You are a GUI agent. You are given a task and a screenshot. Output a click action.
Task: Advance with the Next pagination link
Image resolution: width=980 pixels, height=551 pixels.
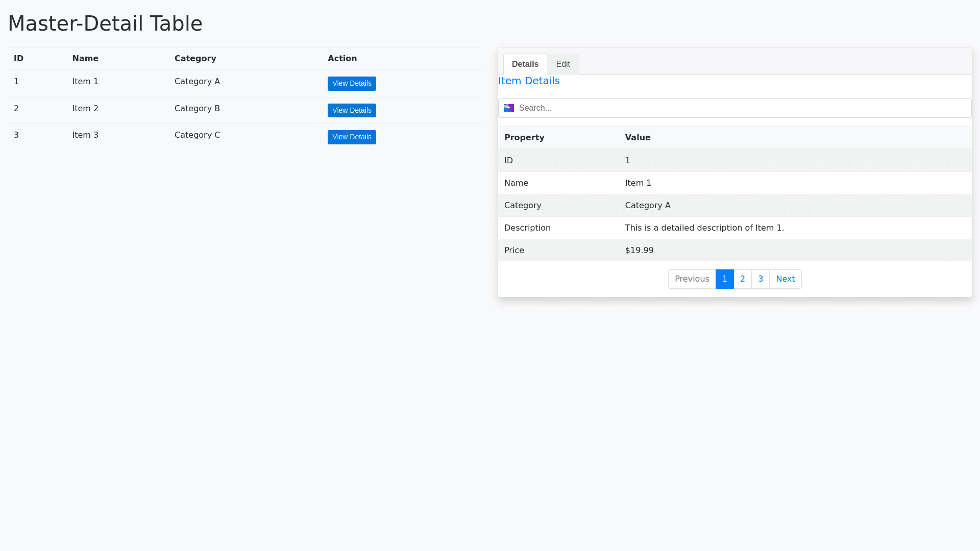pos(785,279)
